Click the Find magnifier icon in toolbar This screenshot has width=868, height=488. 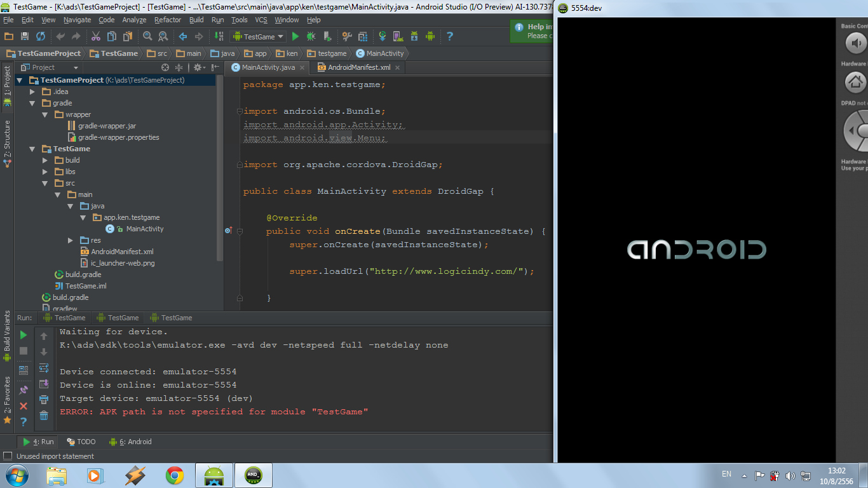(x=147, y=36)
